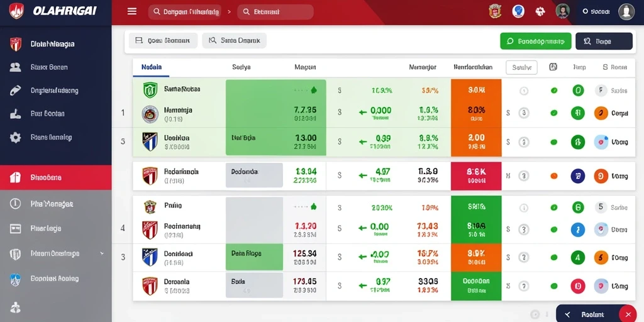This screenshot has height=322, width=644.
Task: Switch to the Nodaia tab
Action: [x=151, y=67]
